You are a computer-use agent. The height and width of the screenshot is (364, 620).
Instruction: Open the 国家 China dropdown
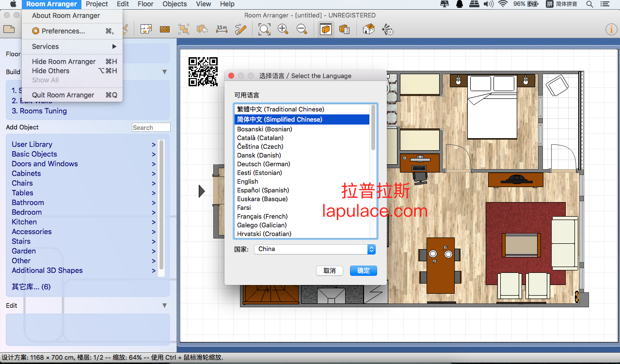pyautogui.click(x=315, y=249)
